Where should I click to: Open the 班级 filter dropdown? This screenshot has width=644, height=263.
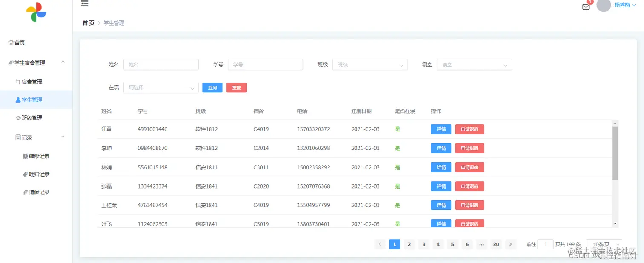(370, 65)
